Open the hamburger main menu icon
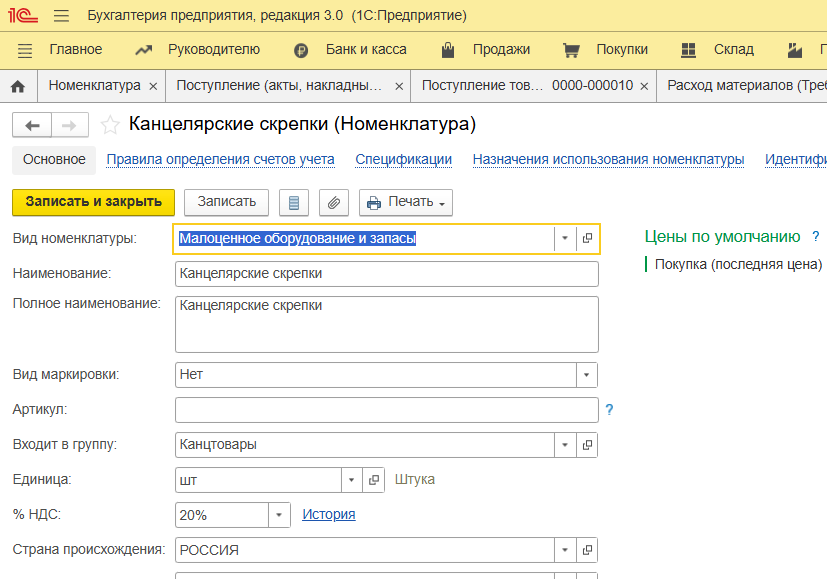The image size is (827, 579). 61,16
